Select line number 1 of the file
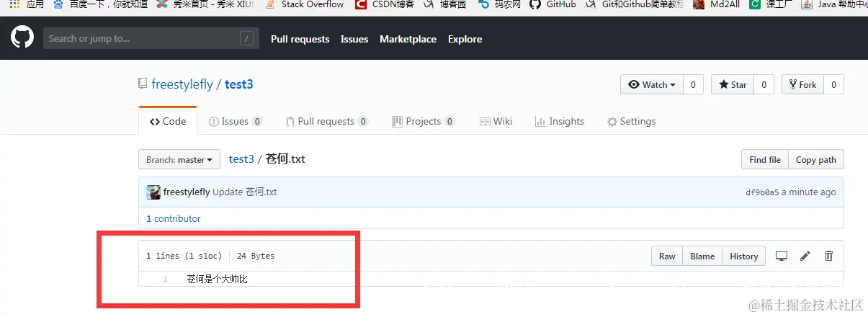Viewport: 868px width, 317px height. coord(165,279)
